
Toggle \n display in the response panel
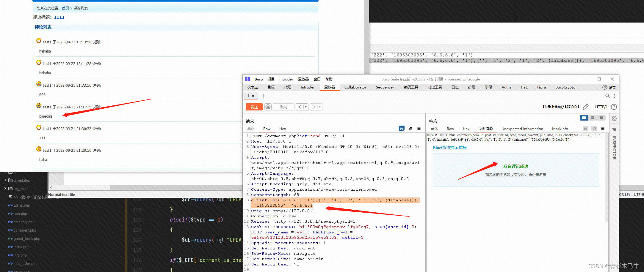pyautogui.click(x=594, y=128)
